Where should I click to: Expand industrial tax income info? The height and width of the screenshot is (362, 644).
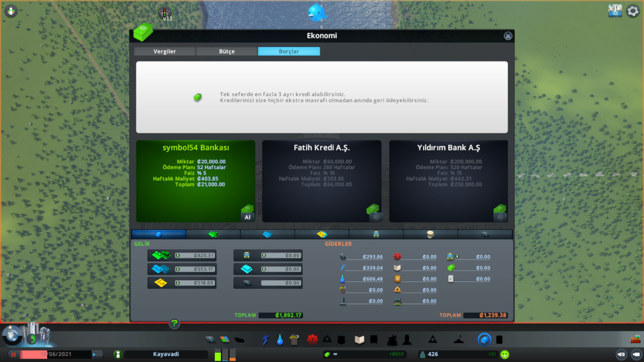point(178,283)
